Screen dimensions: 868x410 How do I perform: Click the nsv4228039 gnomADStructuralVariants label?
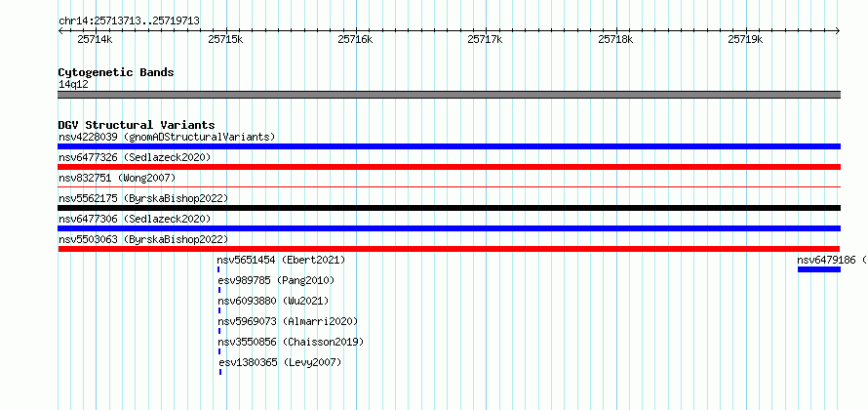point(167,137)
